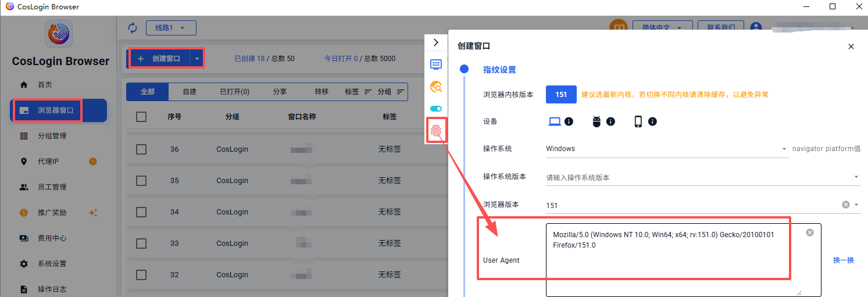The width and height of the screenshot is (868, 297).
Task: Open the 标签 filter
Action: click(x=358, y=92)
